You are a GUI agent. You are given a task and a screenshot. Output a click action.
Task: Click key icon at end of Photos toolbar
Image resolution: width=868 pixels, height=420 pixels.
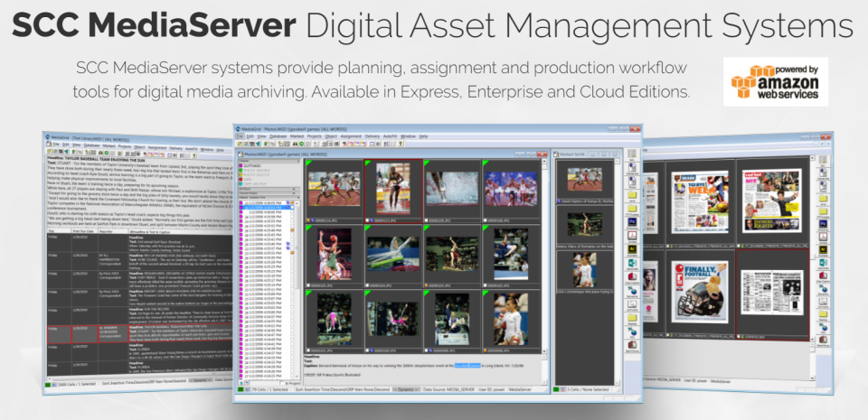[401, 144]
